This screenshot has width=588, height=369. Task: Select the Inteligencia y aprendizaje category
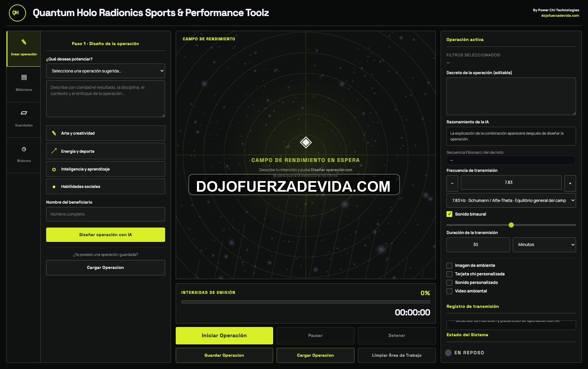click(106, 169)
